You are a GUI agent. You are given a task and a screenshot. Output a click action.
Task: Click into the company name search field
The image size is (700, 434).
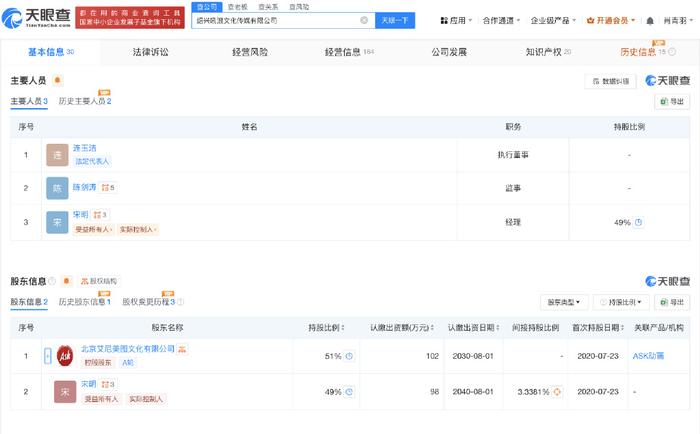coord(275,20)
